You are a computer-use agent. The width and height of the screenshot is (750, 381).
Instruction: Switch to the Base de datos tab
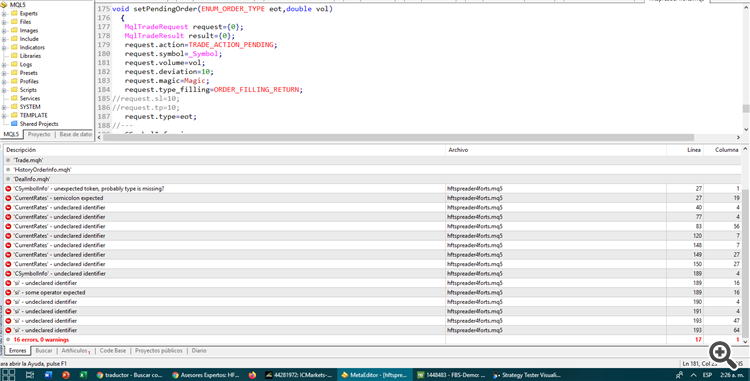coord(76,134)
